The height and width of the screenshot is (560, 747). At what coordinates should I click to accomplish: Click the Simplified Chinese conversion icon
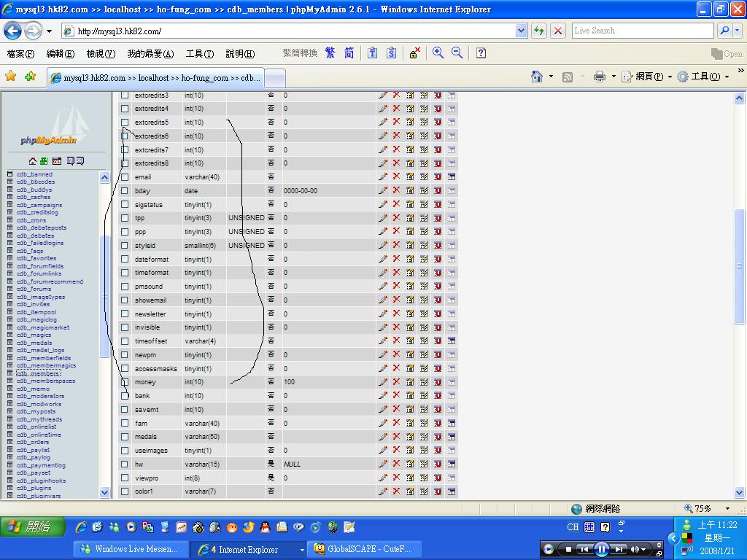point(349,52)
